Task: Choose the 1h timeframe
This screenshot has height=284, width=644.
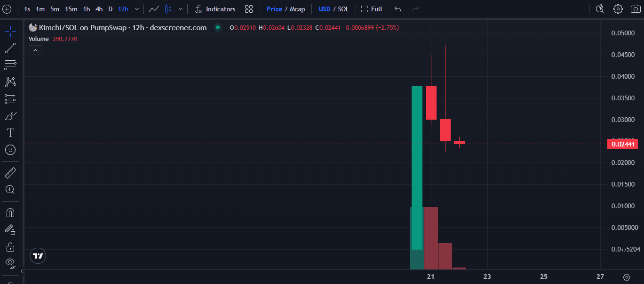Action: pos(87,9)
